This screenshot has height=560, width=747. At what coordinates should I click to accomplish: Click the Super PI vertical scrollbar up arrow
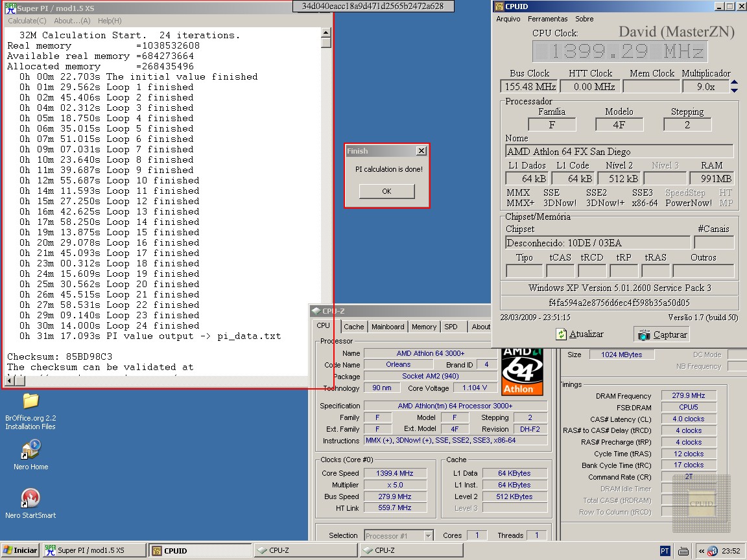(x=326, y=32)
